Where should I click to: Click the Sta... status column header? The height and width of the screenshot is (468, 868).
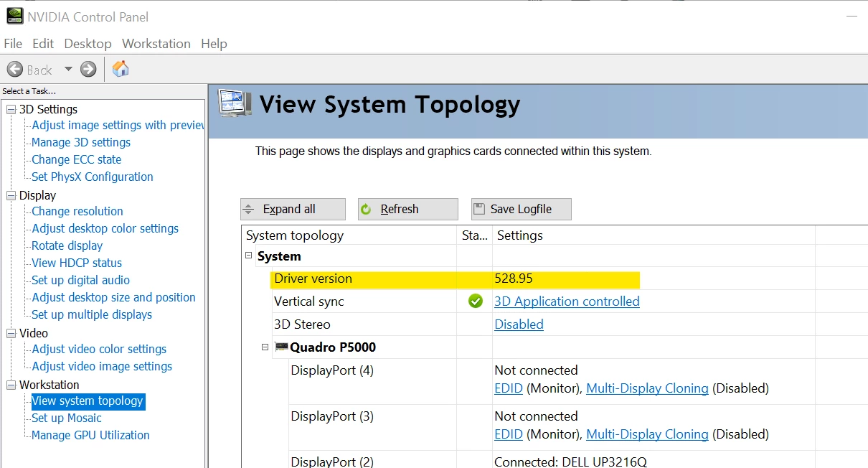[x=475, y=235]
